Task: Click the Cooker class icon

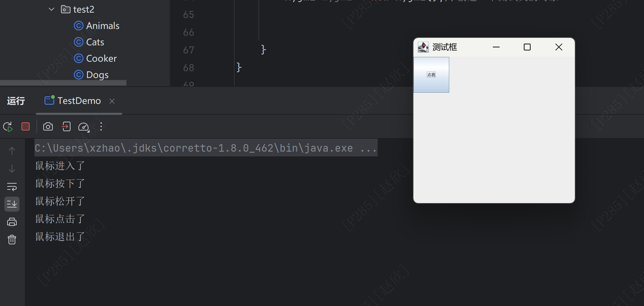Action: click(x=79, y=58)
